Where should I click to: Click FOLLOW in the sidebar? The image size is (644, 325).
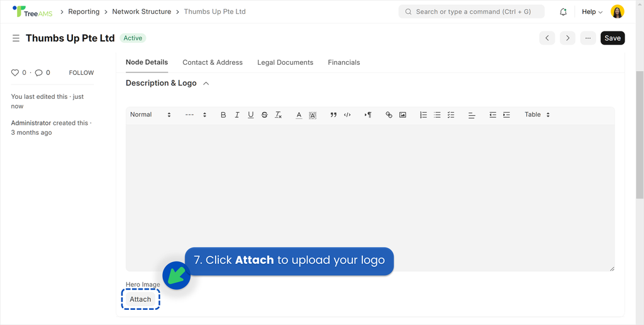pos(81,73)
